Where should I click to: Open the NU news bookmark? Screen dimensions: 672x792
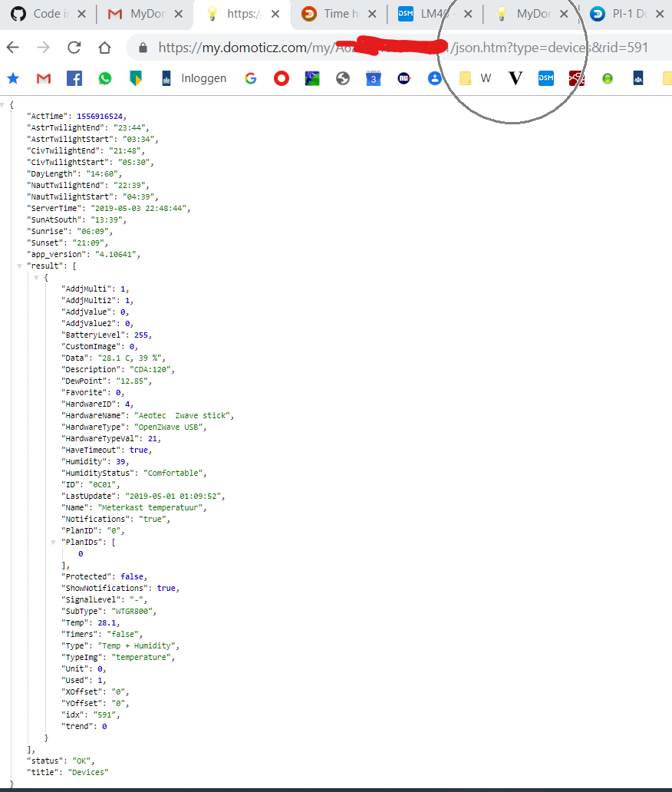click(x=404, y=78)
